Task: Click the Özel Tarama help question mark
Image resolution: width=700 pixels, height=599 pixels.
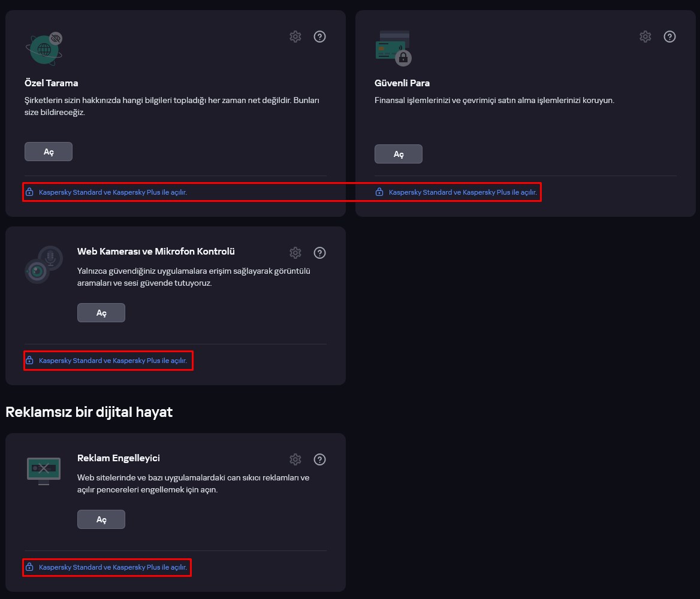Action: [x=319, y=37]
